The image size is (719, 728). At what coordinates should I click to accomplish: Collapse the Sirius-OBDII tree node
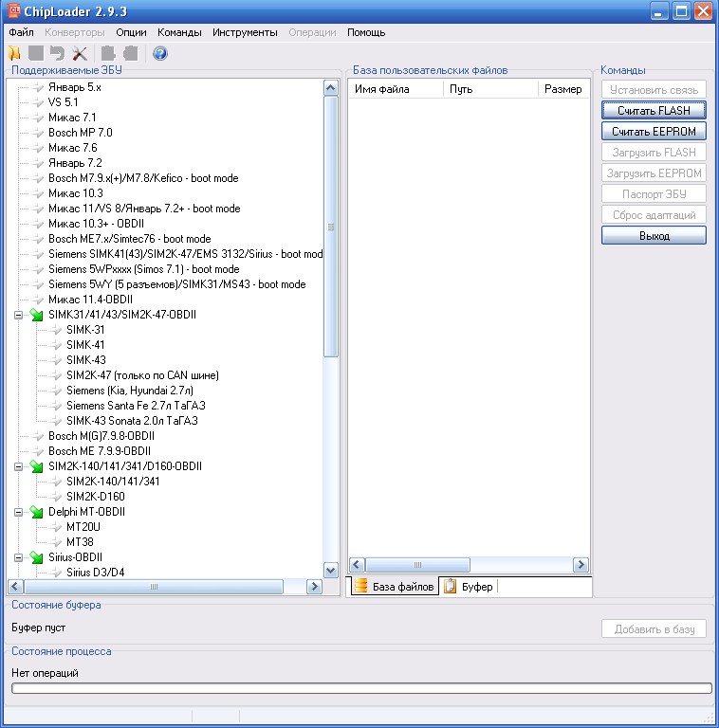(x=18, y=557)
